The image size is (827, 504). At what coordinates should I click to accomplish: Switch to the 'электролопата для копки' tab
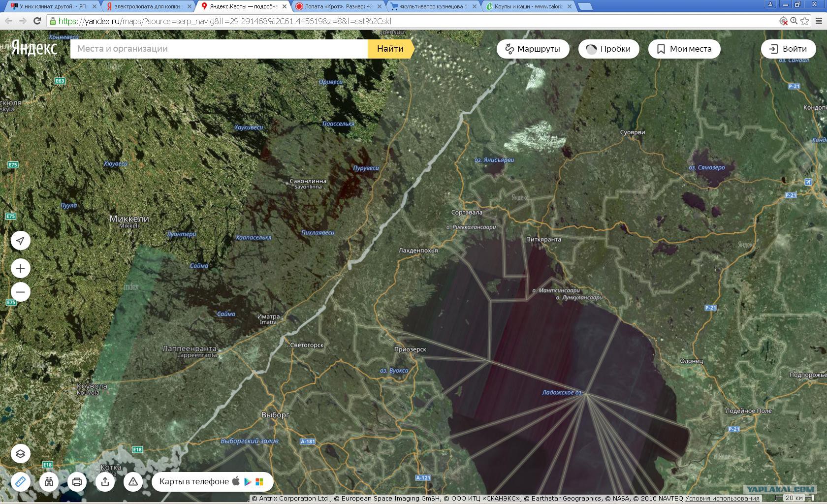click(148, 6)
